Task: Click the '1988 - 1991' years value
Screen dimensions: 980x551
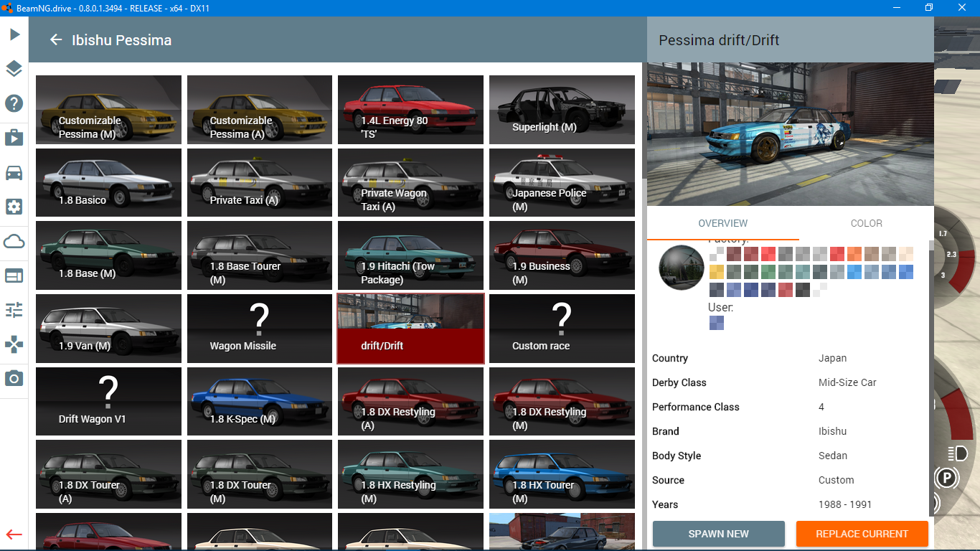Action: click(845, 504)
